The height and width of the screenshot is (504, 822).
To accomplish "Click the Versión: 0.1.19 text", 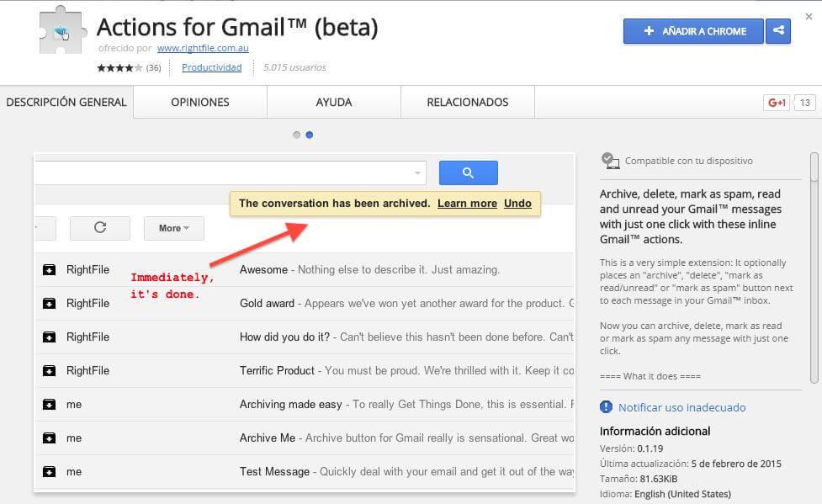I will [631, 449].
